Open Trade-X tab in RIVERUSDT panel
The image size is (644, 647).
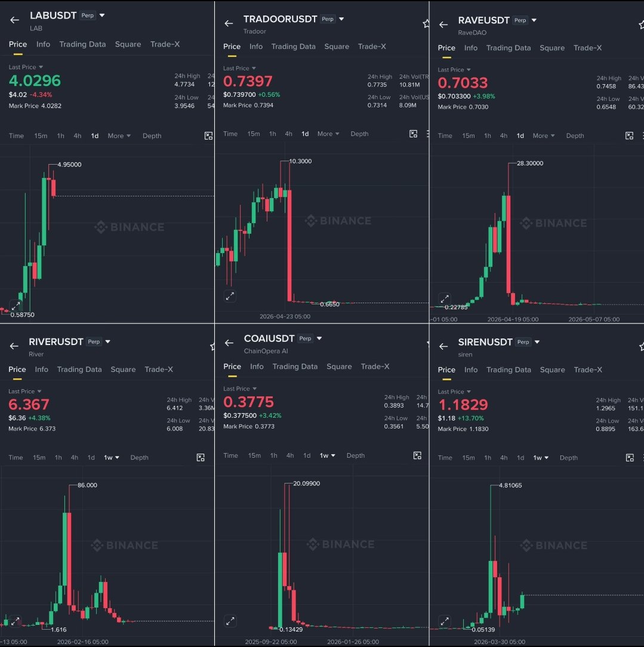pos(159,369)
